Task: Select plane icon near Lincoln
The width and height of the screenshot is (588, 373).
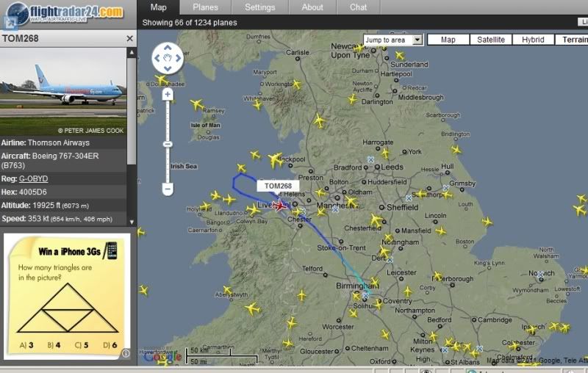Action: click(x=440, y=231)
